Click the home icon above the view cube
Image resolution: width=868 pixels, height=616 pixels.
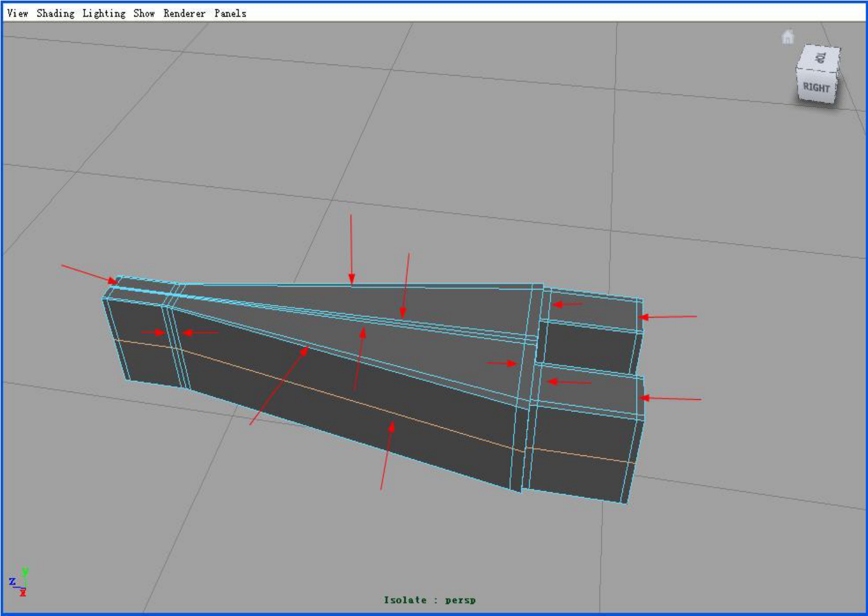(x=788, y=37)
